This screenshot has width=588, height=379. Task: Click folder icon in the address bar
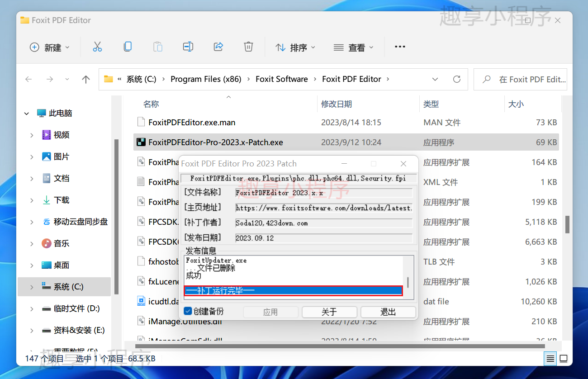coord(109,79)
